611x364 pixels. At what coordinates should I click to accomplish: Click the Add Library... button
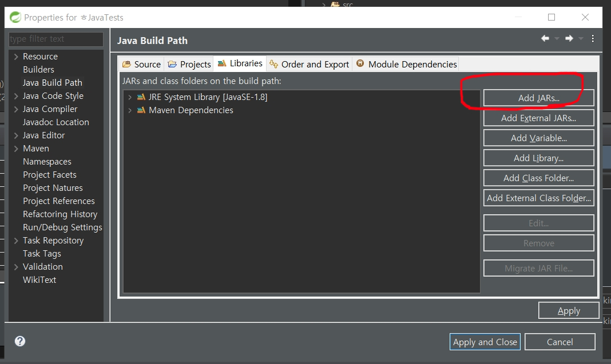[538, 158]
